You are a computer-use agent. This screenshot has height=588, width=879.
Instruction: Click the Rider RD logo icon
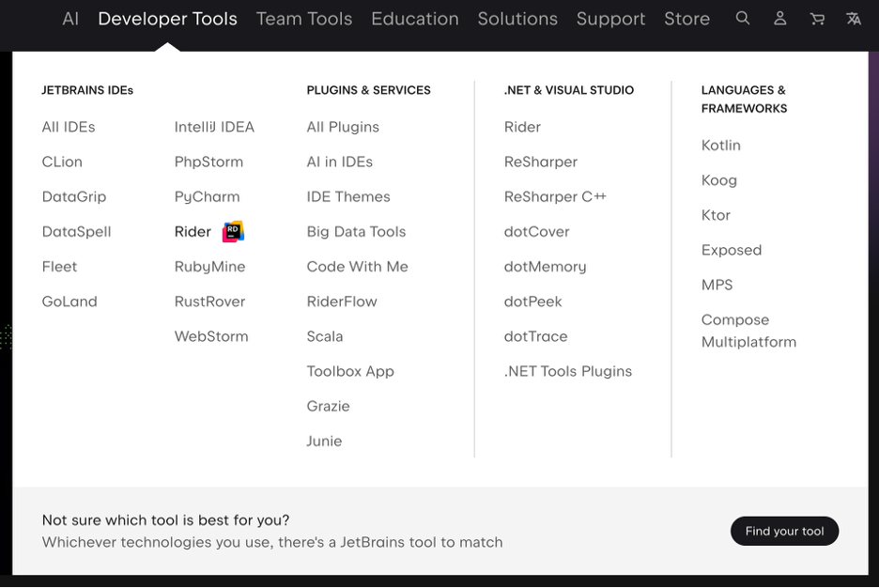click(x=233, y=231)
